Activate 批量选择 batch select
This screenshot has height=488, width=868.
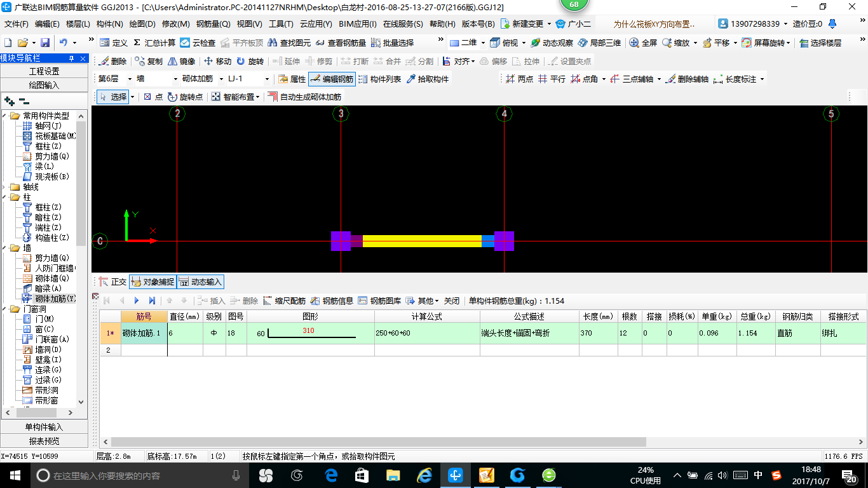392,43
